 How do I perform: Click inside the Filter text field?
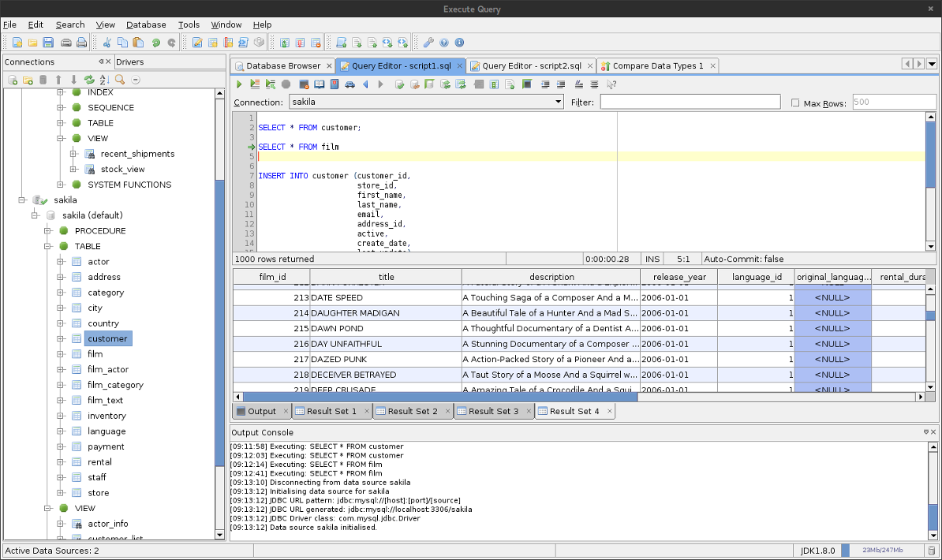pyautogui.click(x=690, y=103)
